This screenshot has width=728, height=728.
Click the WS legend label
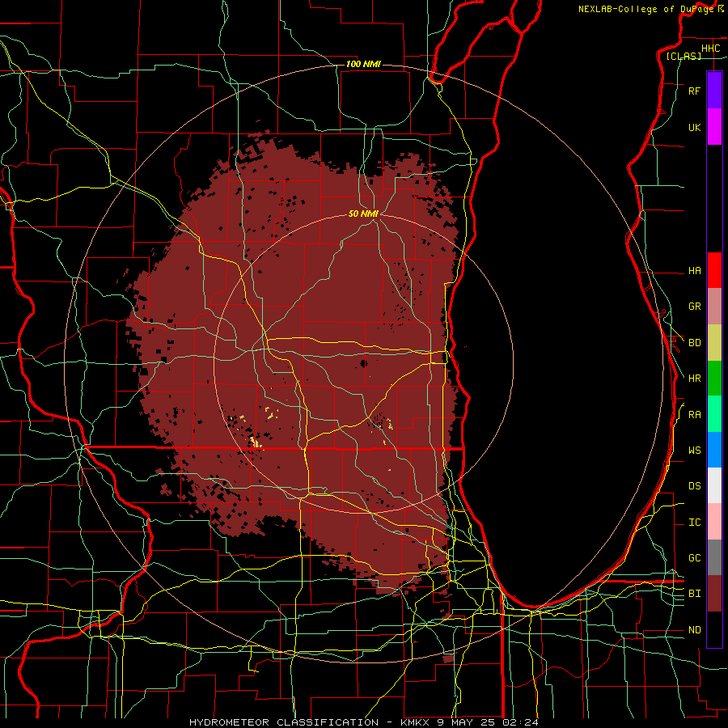click(694, 451)
